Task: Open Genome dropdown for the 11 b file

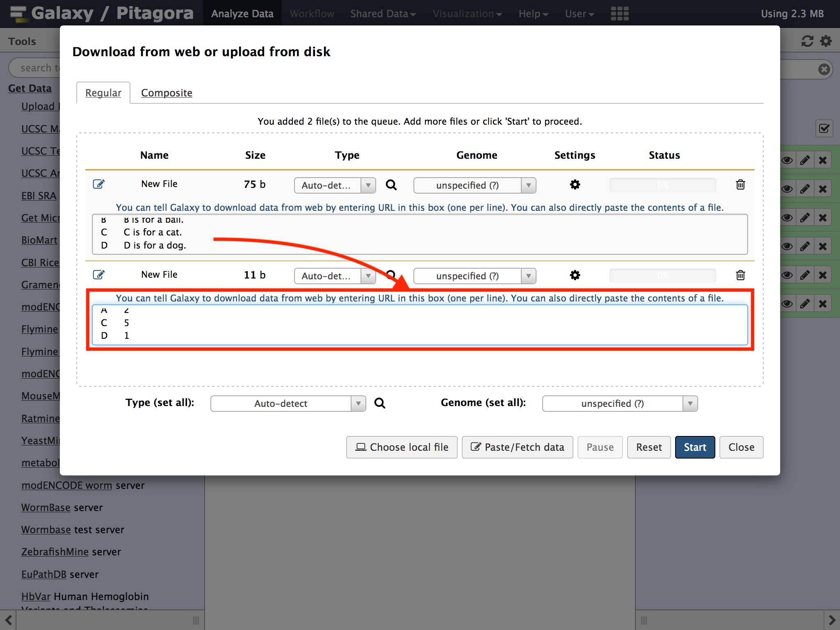Action: pyautogui.click(x=474, y=276)
